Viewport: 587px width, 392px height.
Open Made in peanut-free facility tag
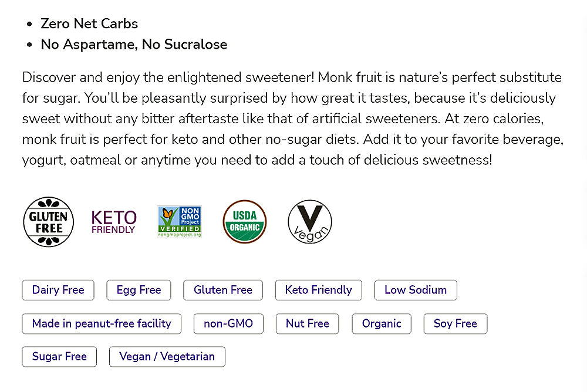pos(102,323)
